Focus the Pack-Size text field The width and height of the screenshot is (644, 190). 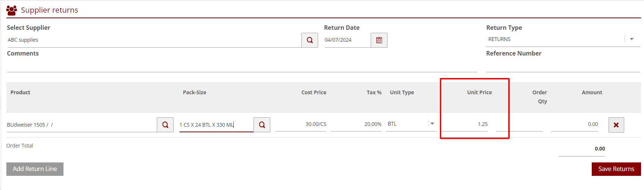[x=216, y=125]
